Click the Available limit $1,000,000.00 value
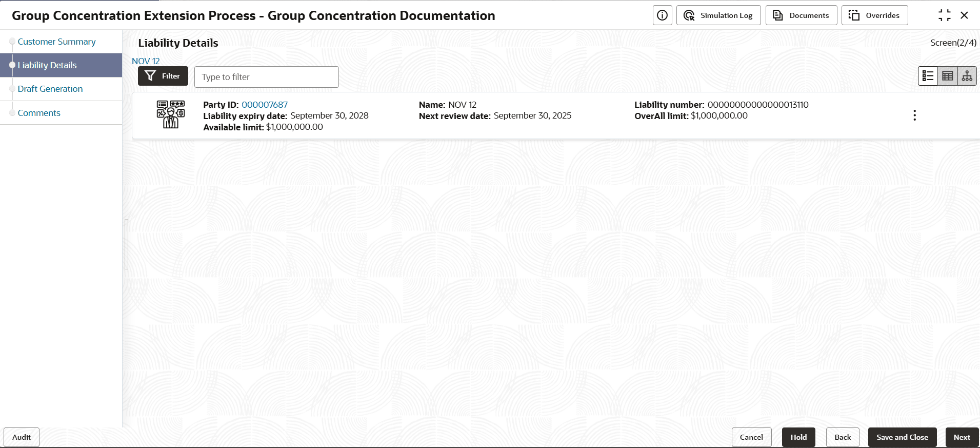The image size is (980, 448). click(x=294, y=127)
